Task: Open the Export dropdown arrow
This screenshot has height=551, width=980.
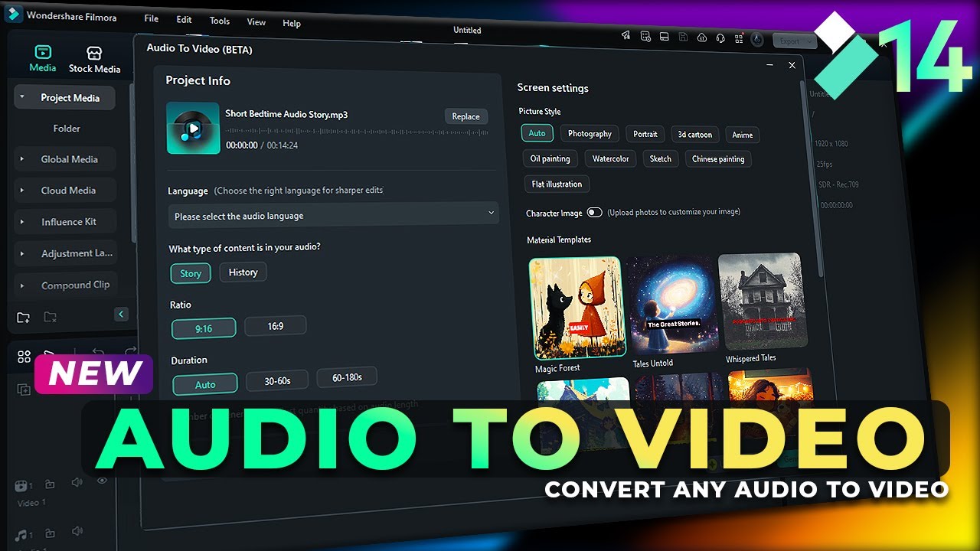Action: point(810,42)
